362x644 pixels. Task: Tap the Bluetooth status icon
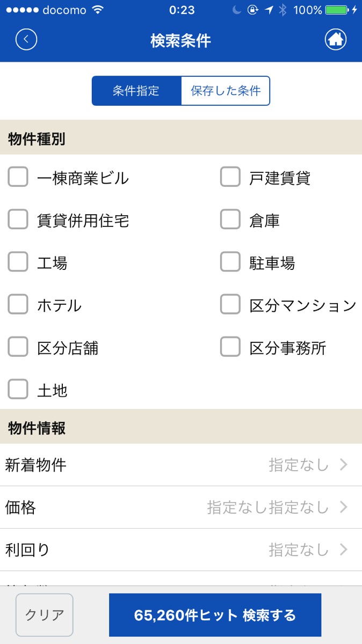point(283,10)
